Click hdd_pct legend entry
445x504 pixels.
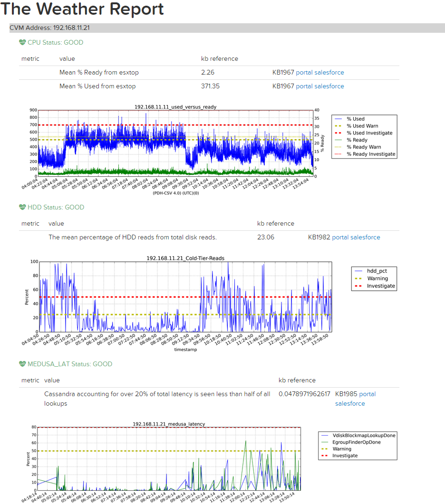tap(374, 271)
